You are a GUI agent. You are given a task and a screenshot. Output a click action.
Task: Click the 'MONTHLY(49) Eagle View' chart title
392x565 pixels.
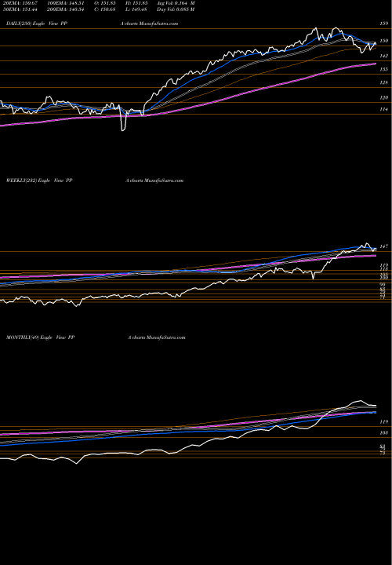coord(34,337)
